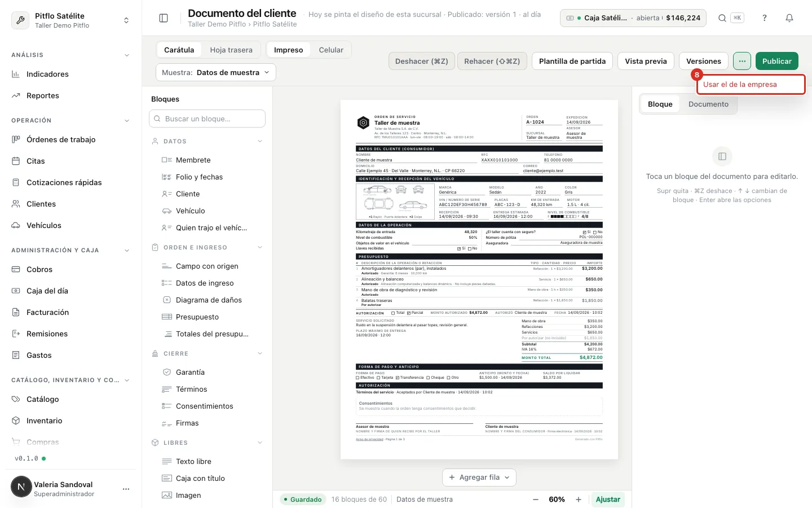The image size is (812, 508).
Task: Open user menu dots beside Valeria Sandoval
Action: point(126,489)
